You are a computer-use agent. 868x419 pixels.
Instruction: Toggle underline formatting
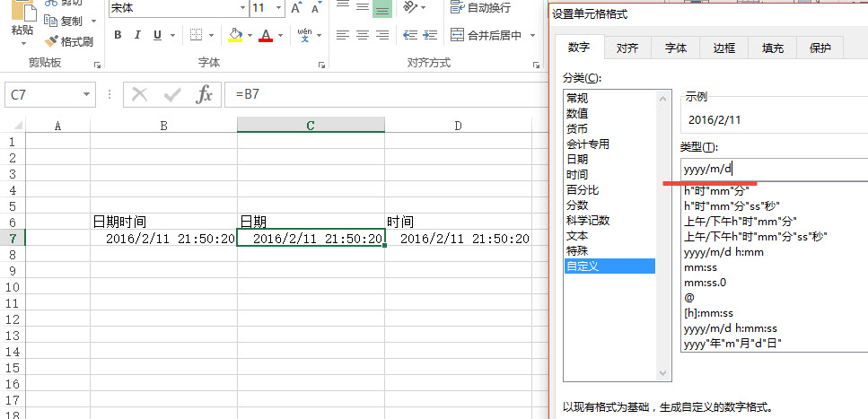coord(157,35)
